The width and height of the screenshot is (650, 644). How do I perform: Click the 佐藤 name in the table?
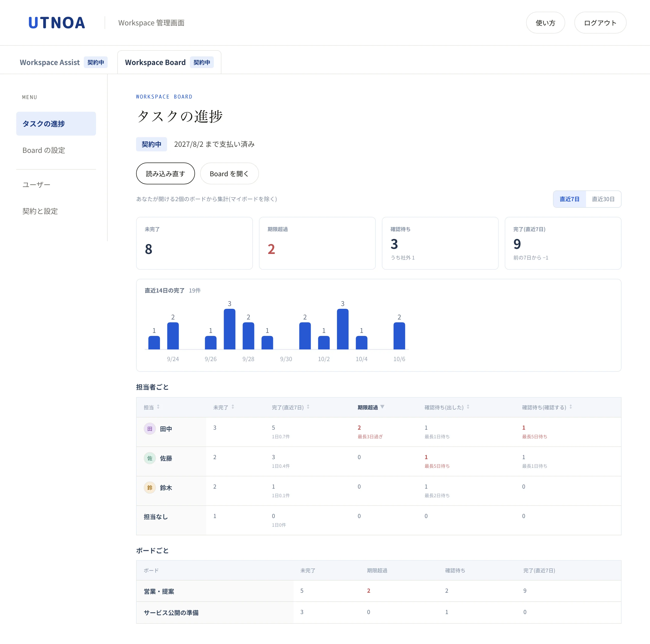(x=166, y=458)
